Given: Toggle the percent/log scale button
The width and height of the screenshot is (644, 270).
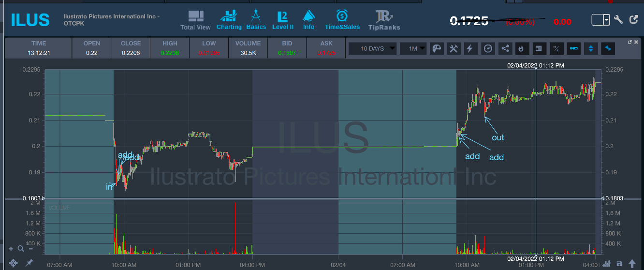Looking at the screenshot, I should (556, 48).
